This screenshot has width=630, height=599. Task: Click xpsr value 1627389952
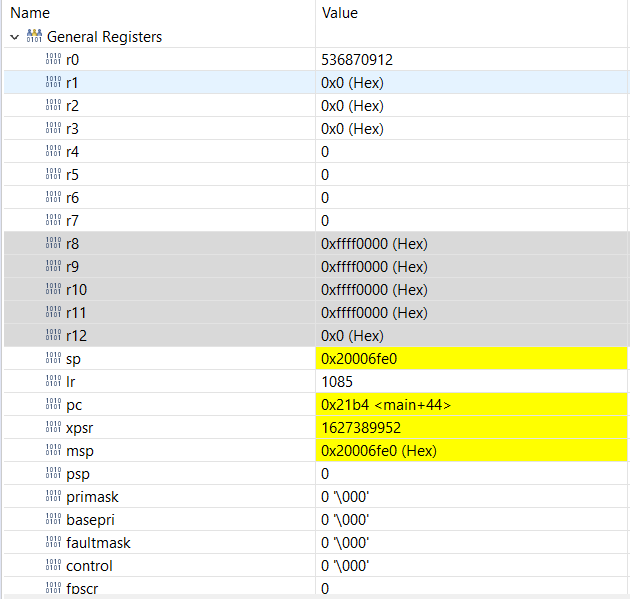coord(361,428)
